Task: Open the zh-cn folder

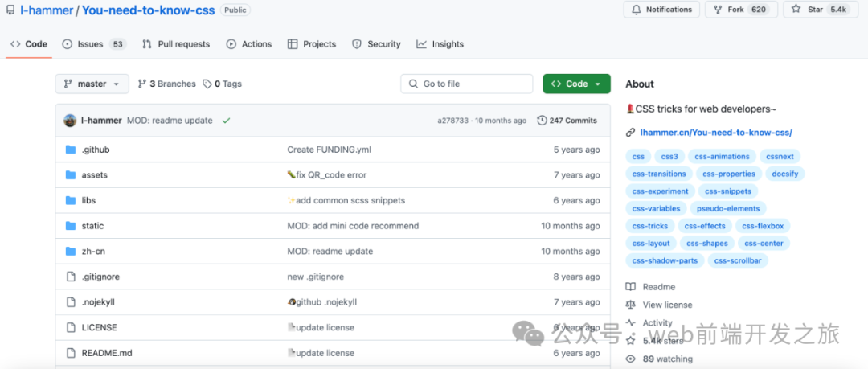Action: click(x=93, y=252)
